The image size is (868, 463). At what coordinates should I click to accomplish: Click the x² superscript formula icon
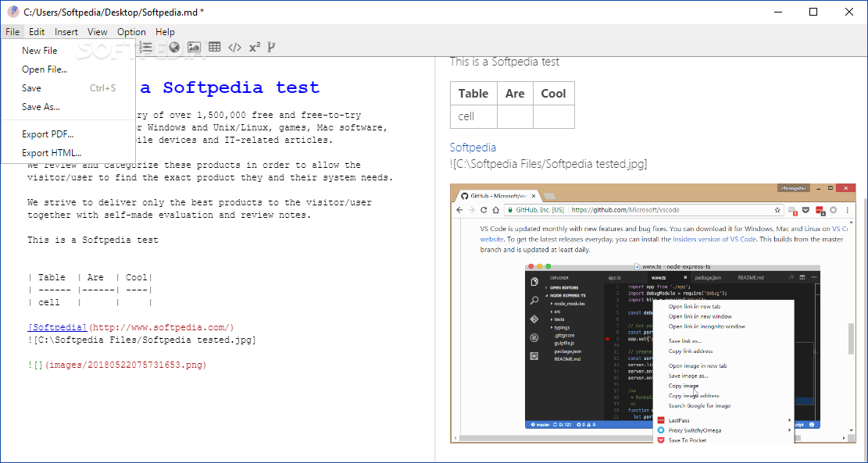point(255,48)
